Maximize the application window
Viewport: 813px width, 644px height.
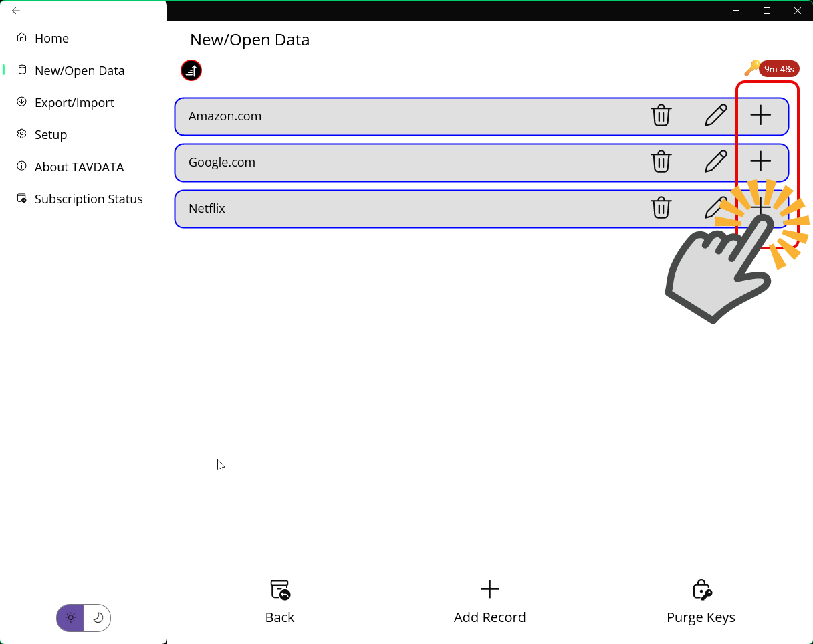(767, 11)
